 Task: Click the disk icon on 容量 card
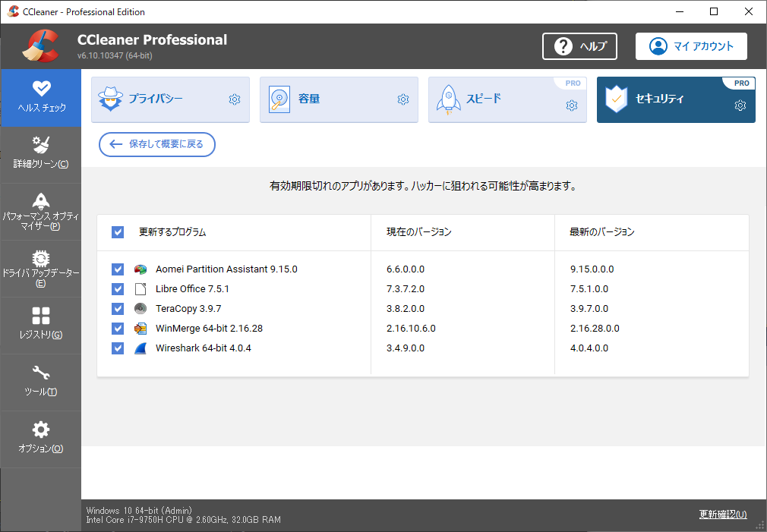pyautogui.click(x=279, y=99)
